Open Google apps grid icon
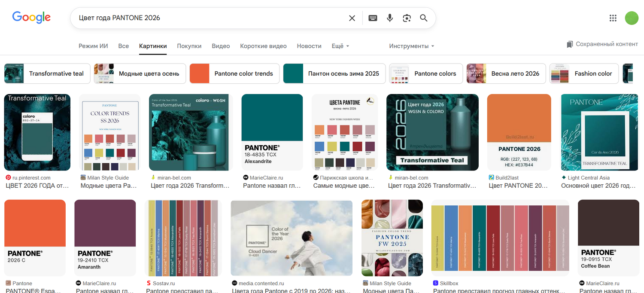 (x=613, y=18)
